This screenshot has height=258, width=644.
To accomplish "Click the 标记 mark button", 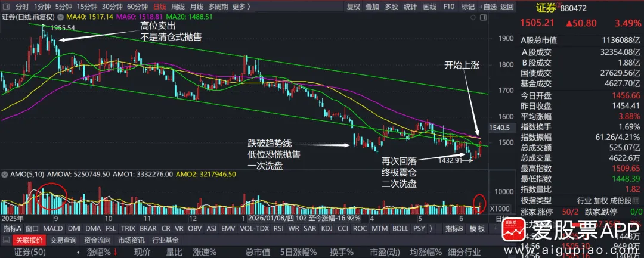I will [468, 7].
